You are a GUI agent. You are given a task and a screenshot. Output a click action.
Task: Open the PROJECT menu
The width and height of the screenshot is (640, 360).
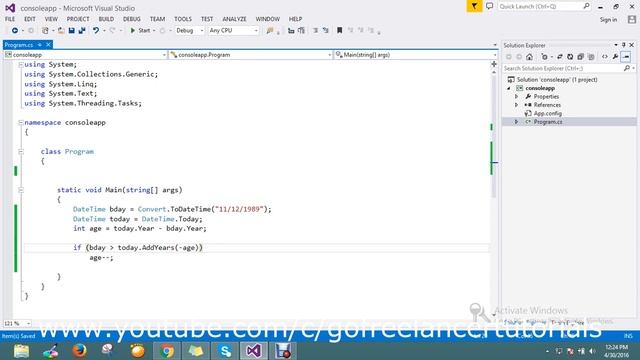tap(78, 19)
